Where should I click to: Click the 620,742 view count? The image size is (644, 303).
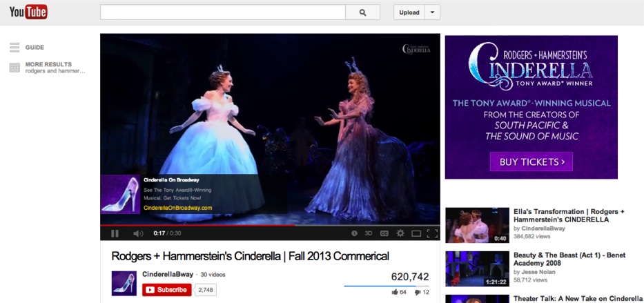(410, 277)
